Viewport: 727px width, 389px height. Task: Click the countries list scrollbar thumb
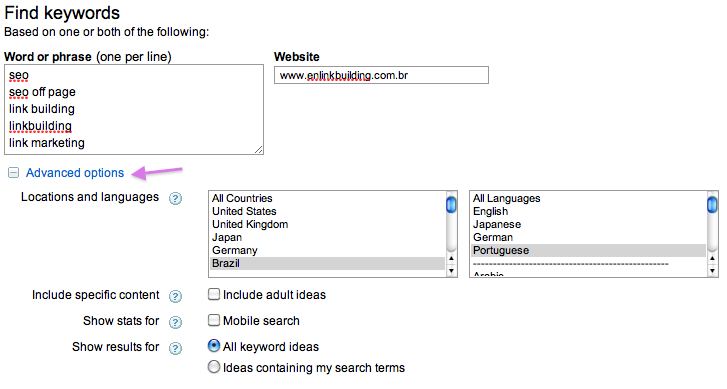pyautogui.click(x=451, y=205)
